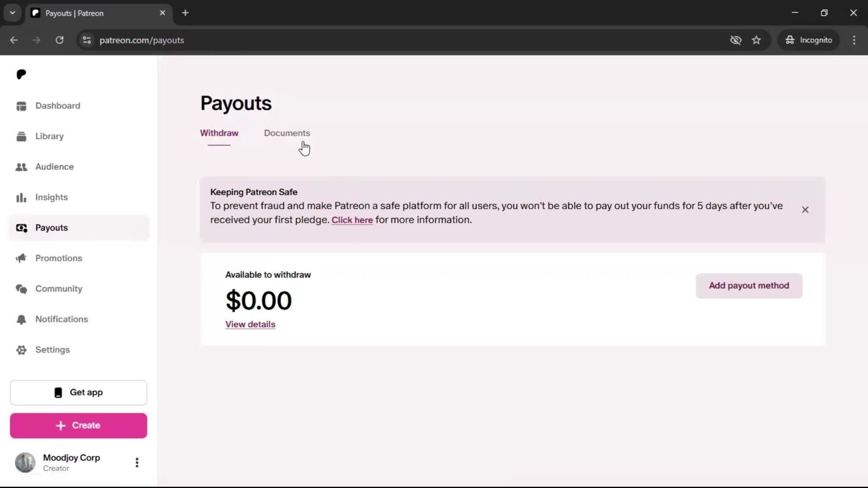The width and height of the screenshot is (868, 488).
Task: Open Chrome three-dot menu
Action: pyautogui.click(x=854, y=40)
